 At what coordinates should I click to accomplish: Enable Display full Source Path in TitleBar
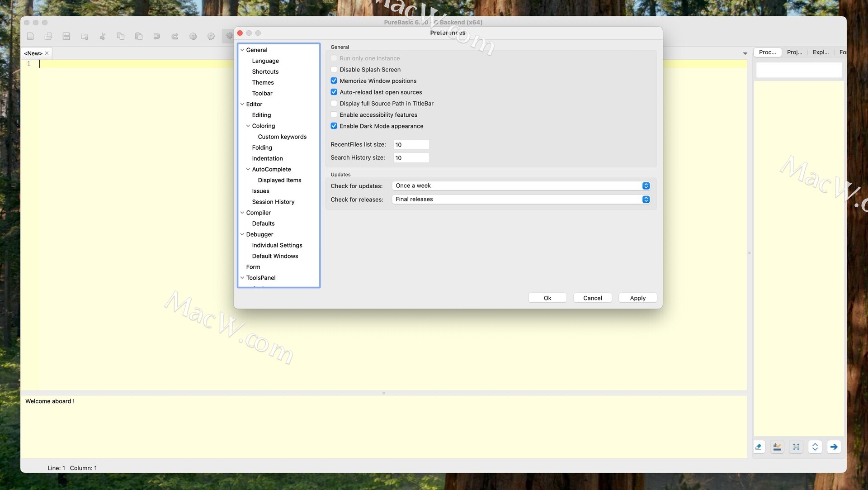tap(334, 104)
